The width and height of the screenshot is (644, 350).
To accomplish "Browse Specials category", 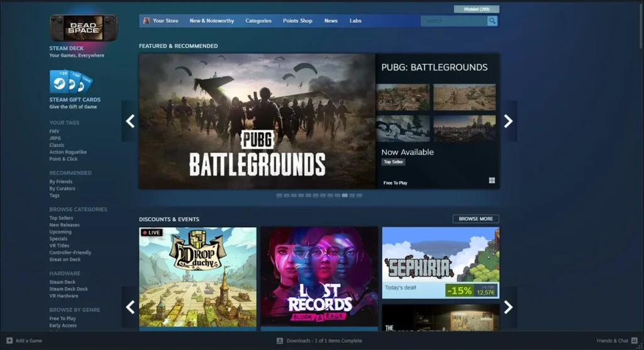I will pos(58,239).
